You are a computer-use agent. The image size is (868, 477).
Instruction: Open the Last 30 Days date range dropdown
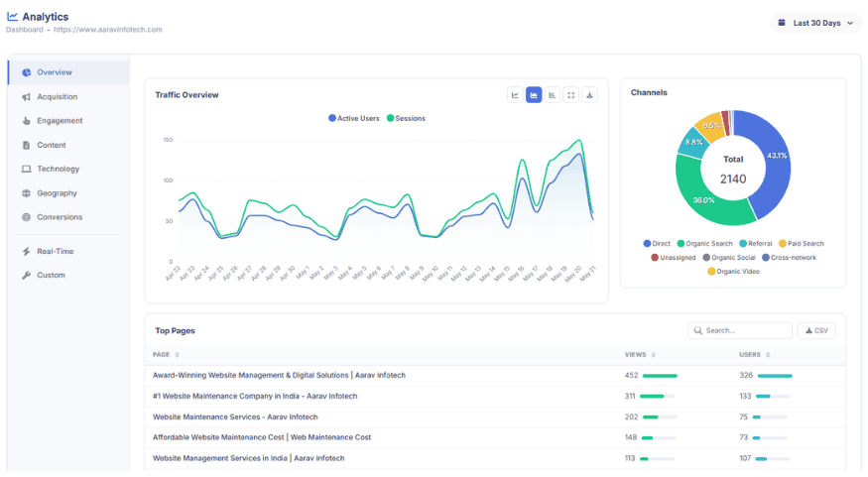click(x=816, y=23)
